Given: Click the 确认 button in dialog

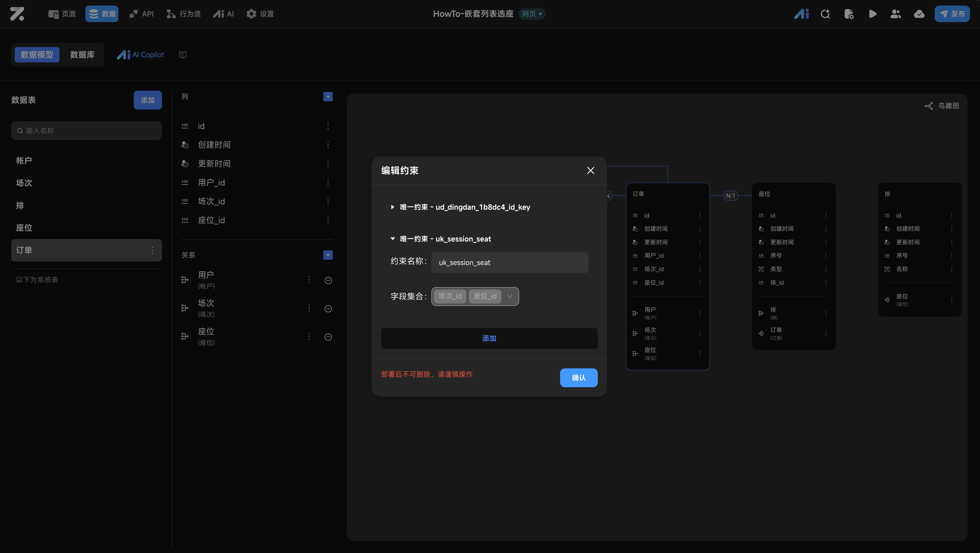Looking at the screenshot, I should [578, 378].
